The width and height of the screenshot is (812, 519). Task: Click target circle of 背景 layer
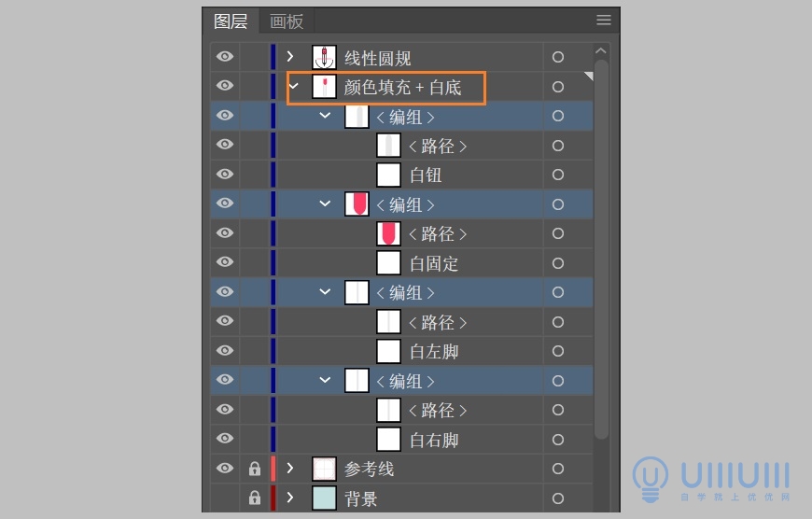tap(558, 498)
